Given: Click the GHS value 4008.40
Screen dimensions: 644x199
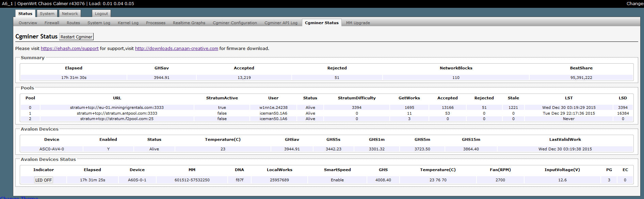Looking at the screenshot, I should [x=383, y=180].
